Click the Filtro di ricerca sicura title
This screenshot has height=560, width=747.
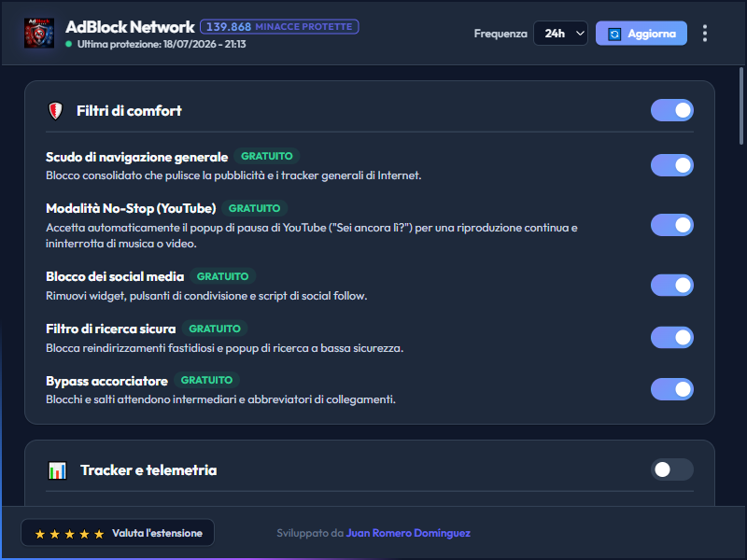pyautogui.click(x=110, y=329)
